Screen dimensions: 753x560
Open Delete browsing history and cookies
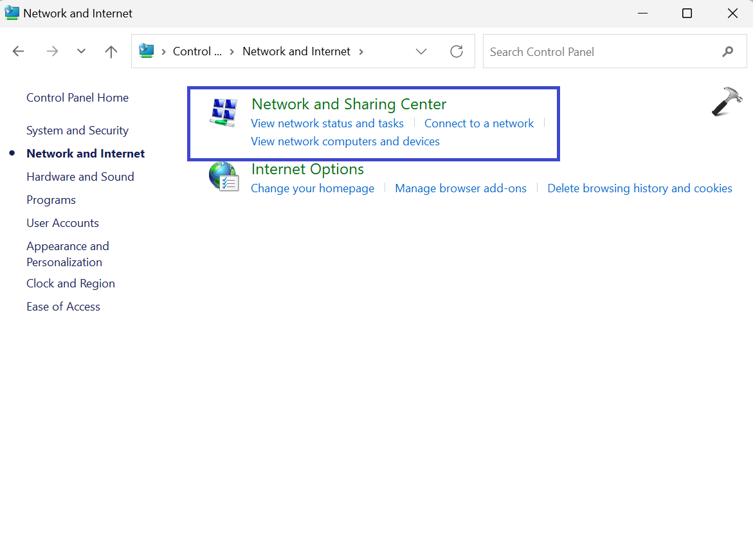tap(640, 188)
